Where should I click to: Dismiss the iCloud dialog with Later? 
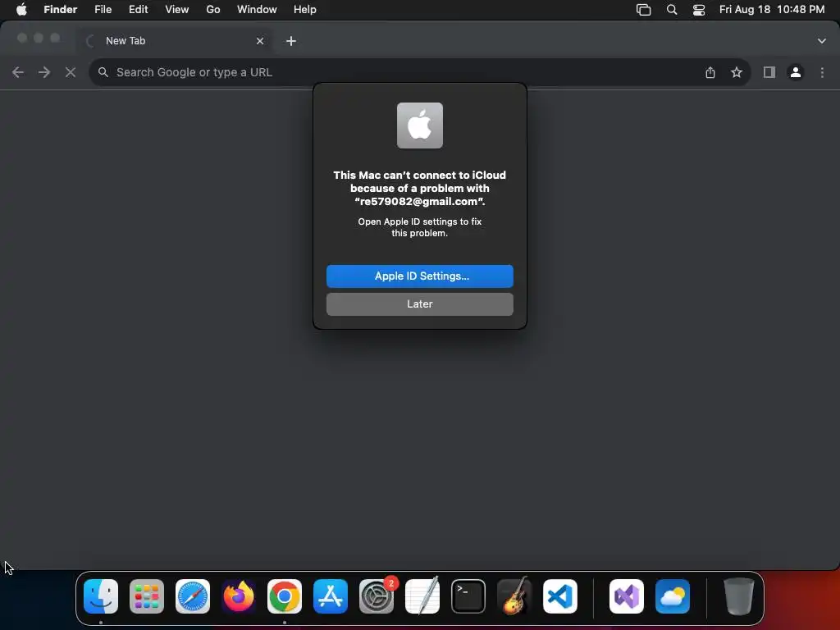coord(419,304)
